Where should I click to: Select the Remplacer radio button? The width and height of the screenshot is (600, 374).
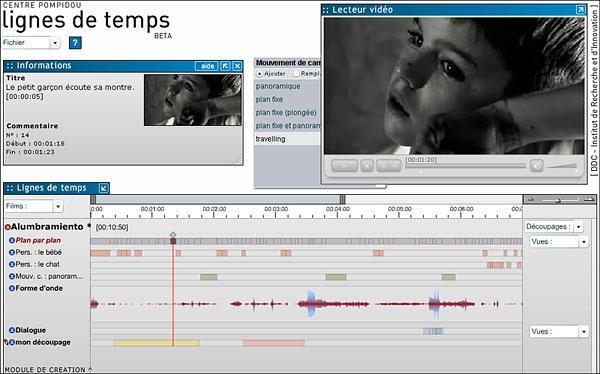[x=296, y=73]
